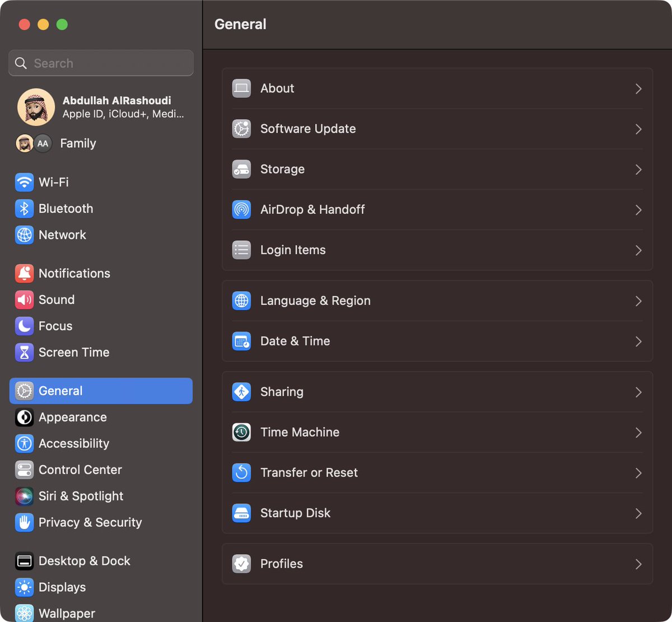Click the Privacy & Security hand icon
Image resolution: width=672 pixels, height=622 pixels.
coord(24,522)
